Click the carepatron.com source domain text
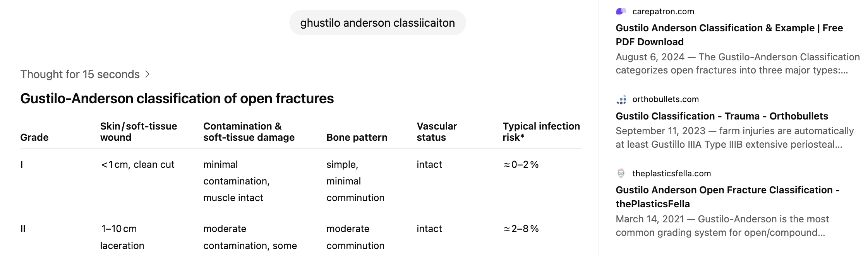This screenshot has height=256, width=868. (x=663, y=12)
